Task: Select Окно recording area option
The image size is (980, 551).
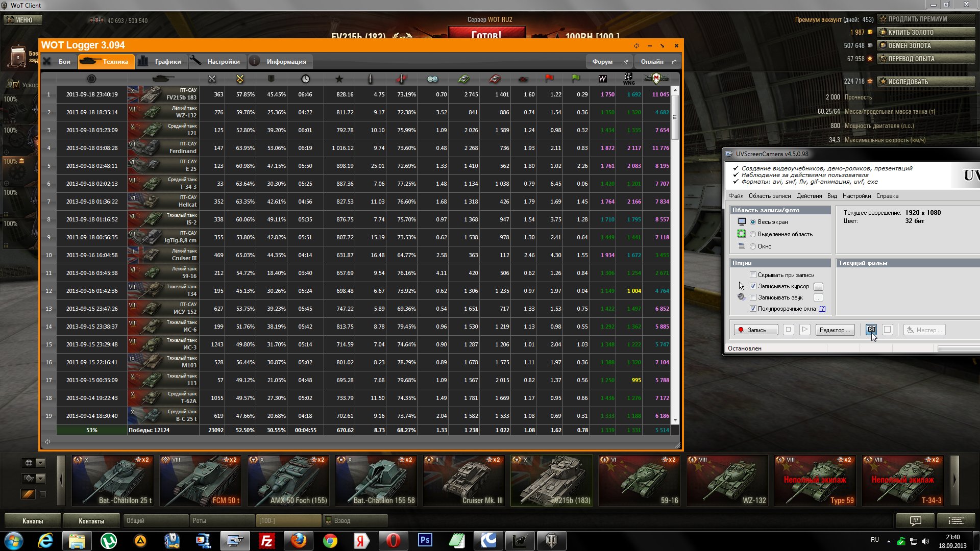Action: pyautogui.click(x=753, y=246)
